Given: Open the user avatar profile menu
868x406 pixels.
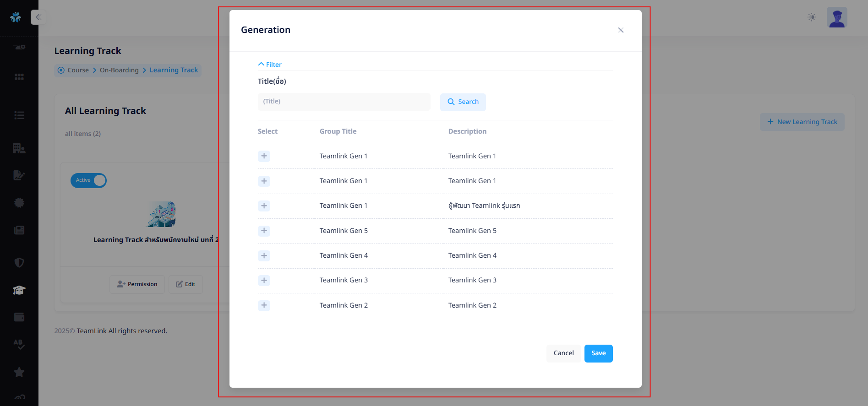Looking at the screenshot, I should click(x=836, y=17).
